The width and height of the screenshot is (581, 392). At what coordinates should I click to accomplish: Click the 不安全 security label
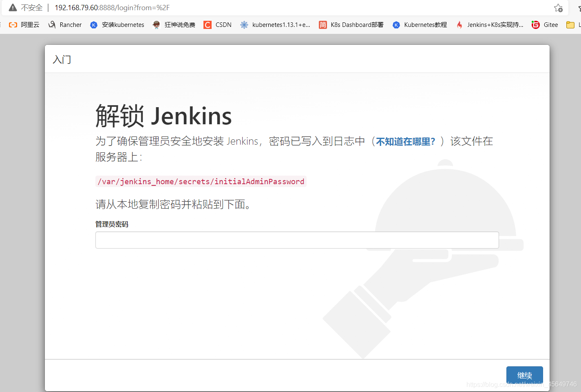pos(32,8)
